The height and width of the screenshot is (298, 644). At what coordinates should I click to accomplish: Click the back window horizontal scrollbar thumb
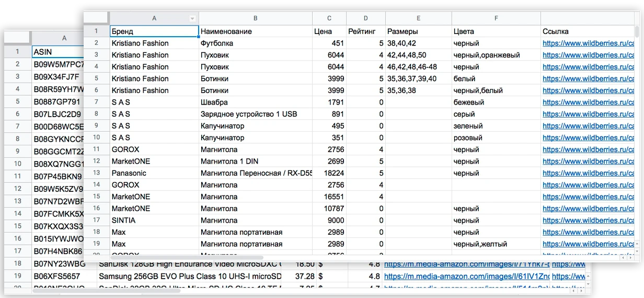coord(107,291)
